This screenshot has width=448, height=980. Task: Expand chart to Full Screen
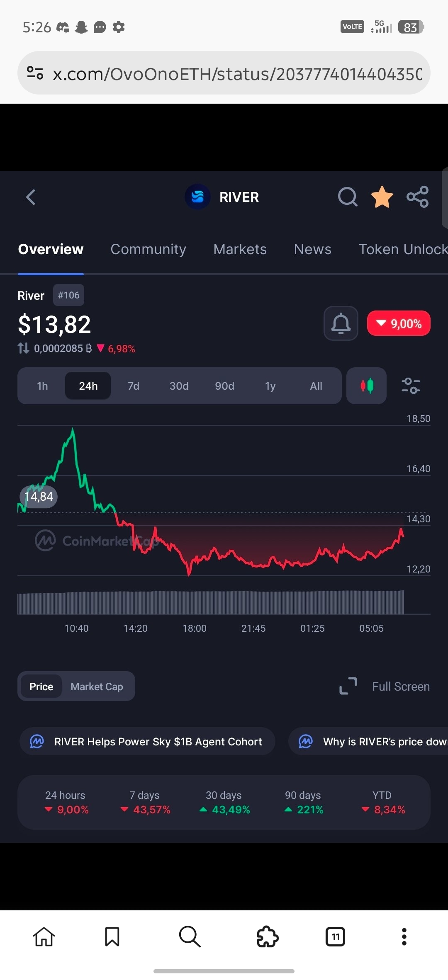tap(385, 686)
